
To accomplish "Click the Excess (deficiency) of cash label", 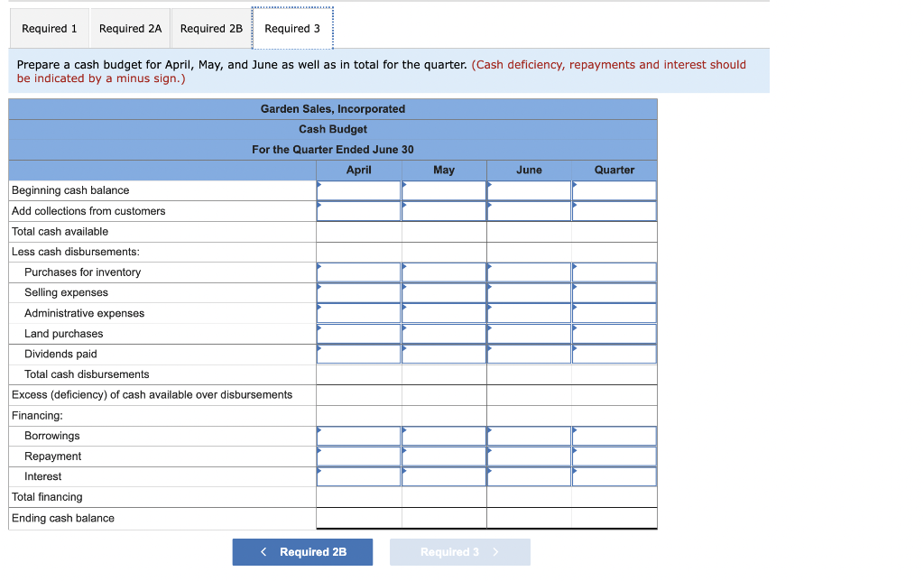I will pos(152,395).
